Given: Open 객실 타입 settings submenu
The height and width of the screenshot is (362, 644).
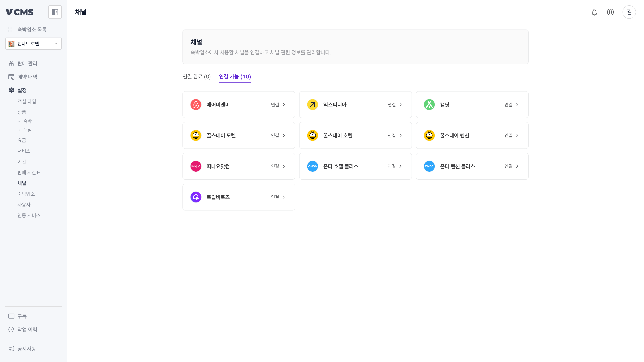Looking at the screenshot, I should tap(26, 101).
